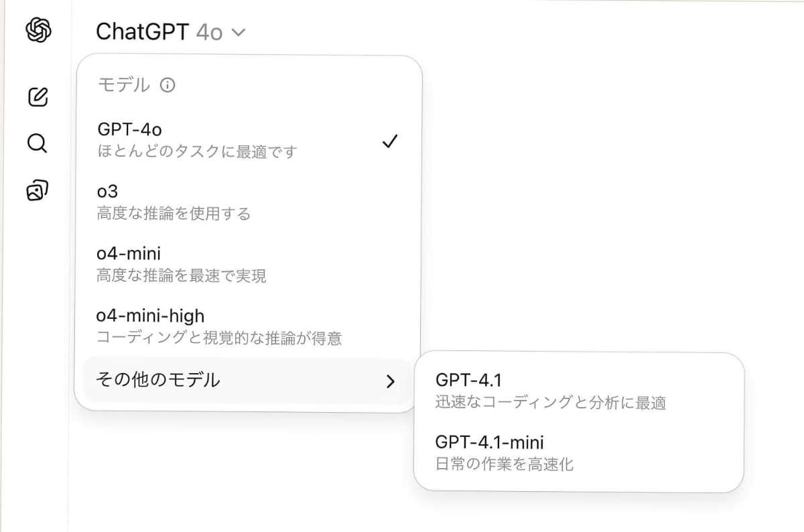
Task: Click the OpenAI logo in the sidebar
Action: pyautogui.click(x=37, y=31)
